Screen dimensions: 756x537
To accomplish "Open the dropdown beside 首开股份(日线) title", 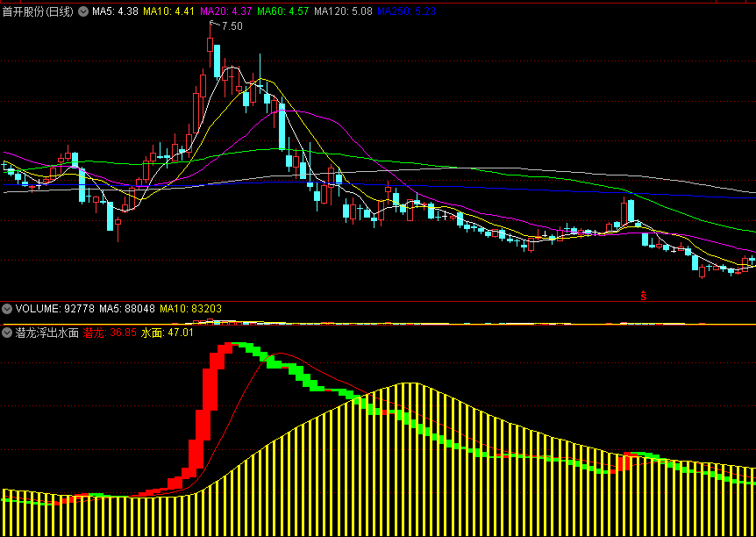I will click(83, 11).
